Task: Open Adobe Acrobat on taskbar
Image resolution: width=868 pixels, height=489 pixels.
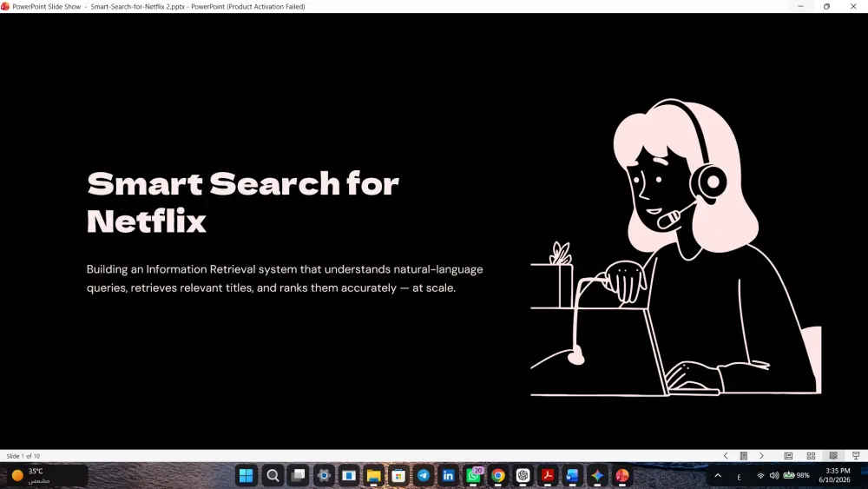Action: coord(548,476)
